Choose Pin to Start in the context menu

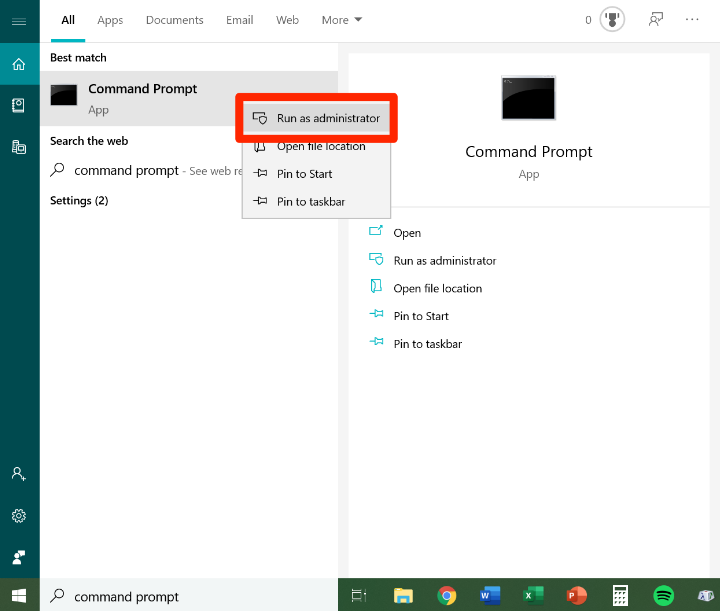[x=316, y=174]
